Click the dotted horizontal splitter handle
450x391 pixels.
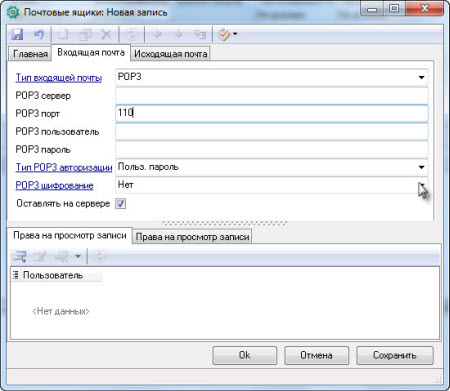225,223
